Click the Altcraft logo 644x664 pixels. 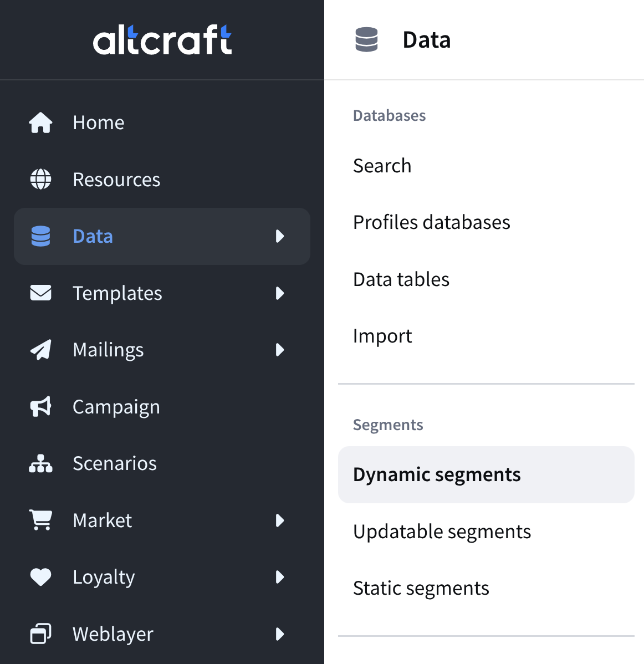[162, 40]
